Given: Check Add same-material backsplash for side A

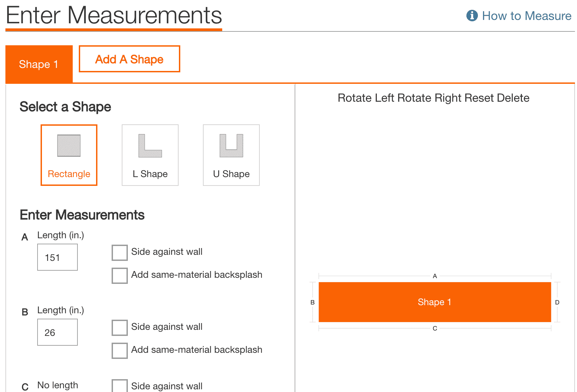Looking at the screenshot, I should pos(120,275).
